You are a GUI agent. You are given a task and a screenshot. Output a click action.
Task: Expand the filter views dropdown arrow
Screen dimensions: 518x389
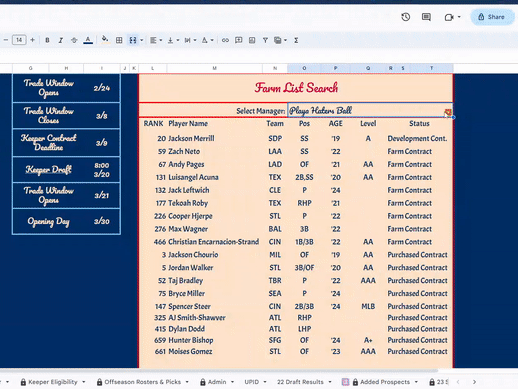tap(285, 40)
